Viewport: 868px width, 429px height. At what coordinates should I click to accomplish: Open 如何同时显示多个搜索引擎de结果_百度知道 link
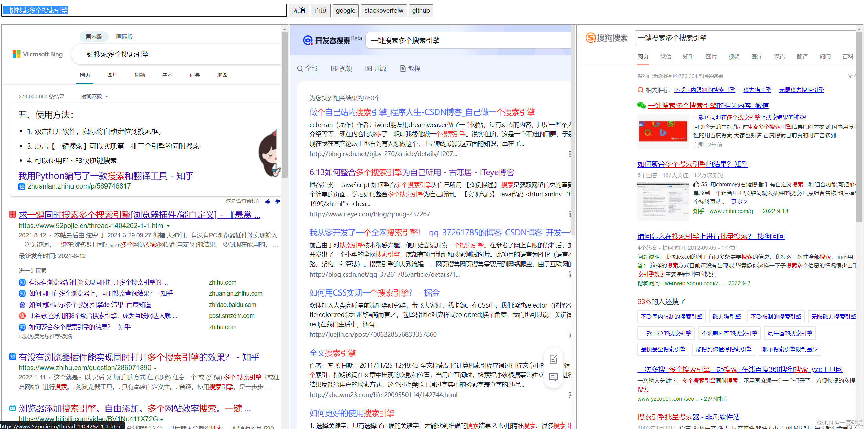(90, 305)
